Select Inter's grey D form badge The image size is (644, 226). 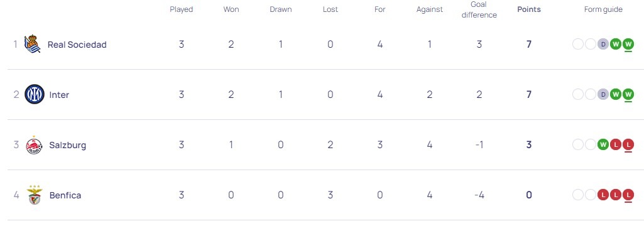click(603, 94)
